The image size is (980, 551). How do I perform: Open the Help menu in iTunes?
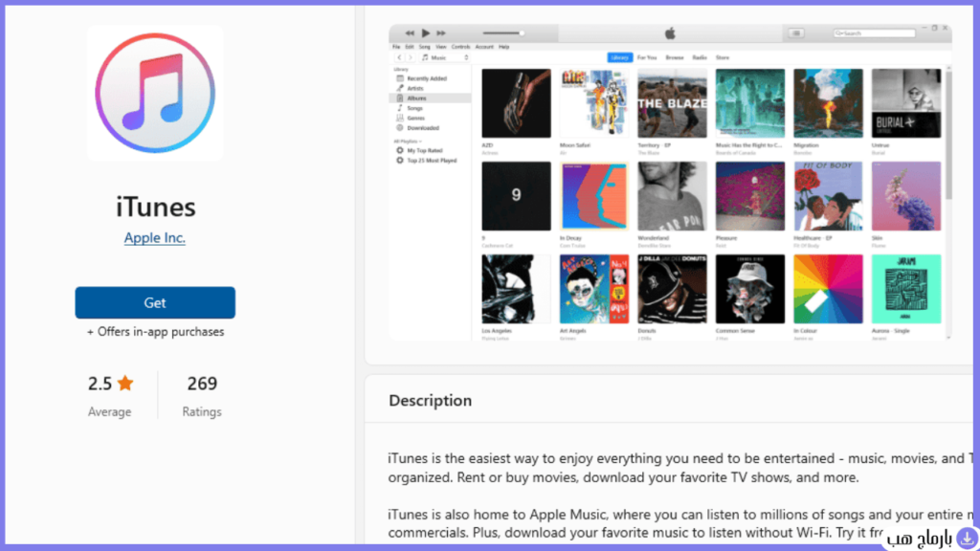(503, 47)
